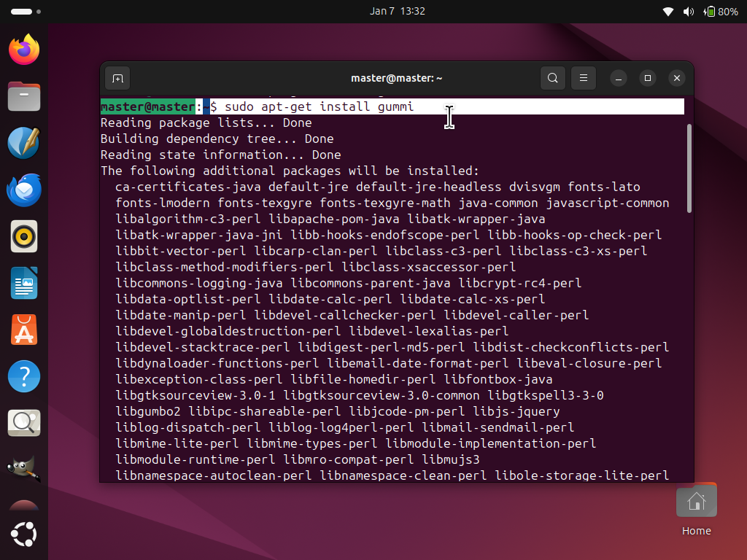This screenshot has width=747, height=560.
Task: Click 'libdate-calc-perl' package name
Action: point(330,299)
